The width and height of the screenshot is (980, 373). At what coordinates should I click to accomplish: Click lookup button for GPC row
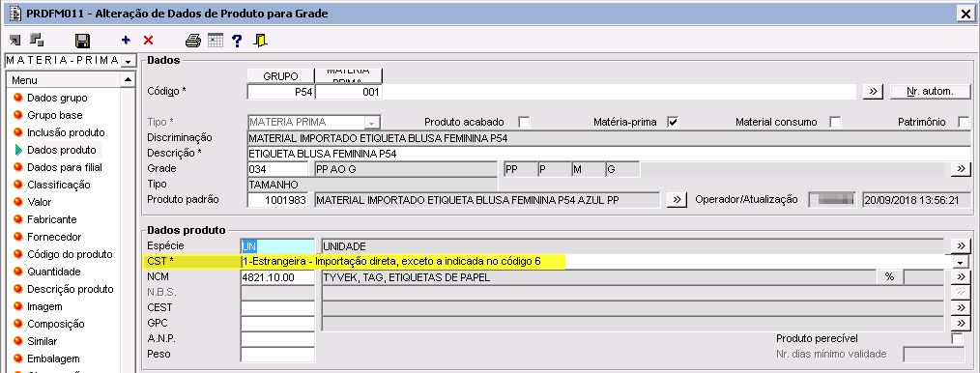coord(960,323)
